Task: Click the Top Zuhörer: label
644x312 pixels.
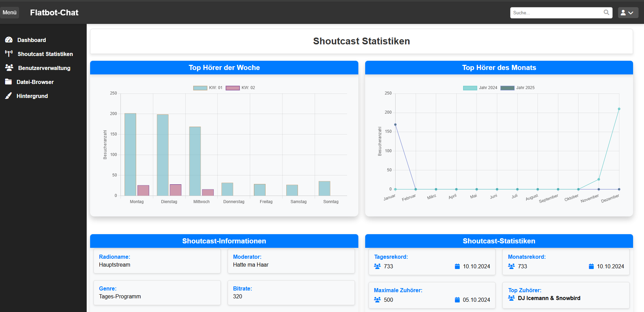Action: [x=525, y=290]
